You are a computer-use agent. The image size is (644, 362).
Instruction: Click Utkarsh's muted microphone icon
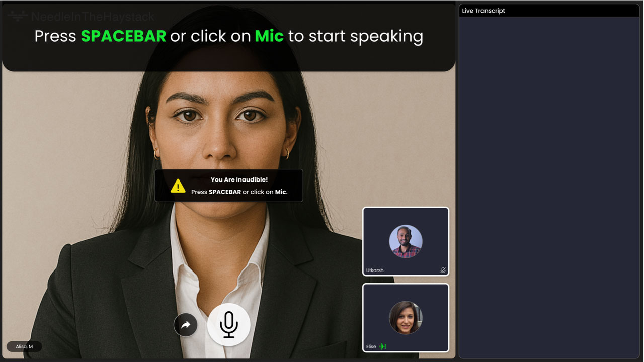tap(443, 270)
